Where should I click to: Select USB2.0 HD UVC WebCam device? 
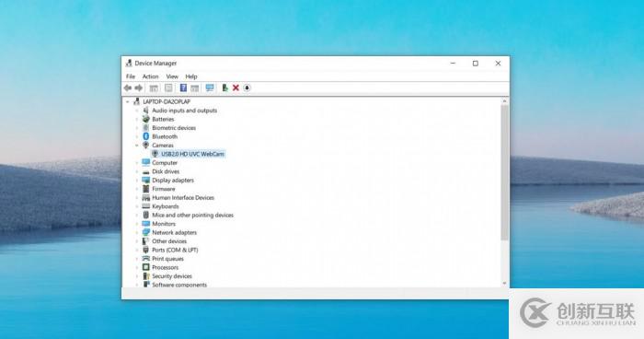(x=192, y=154)
